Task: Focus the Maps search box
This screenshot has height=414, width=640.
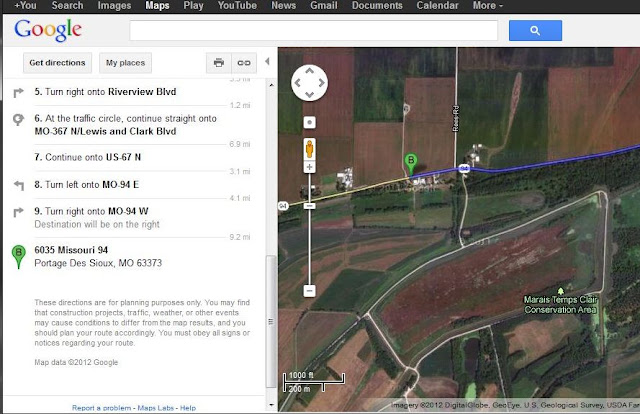Action: pyautogui.click(x=313, y=30)
